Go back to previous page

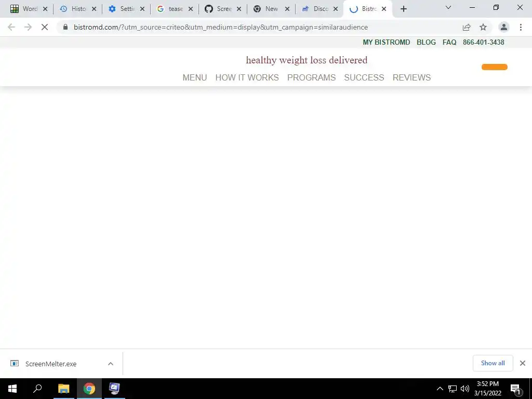pyautogui.click(x=11, y=27)
